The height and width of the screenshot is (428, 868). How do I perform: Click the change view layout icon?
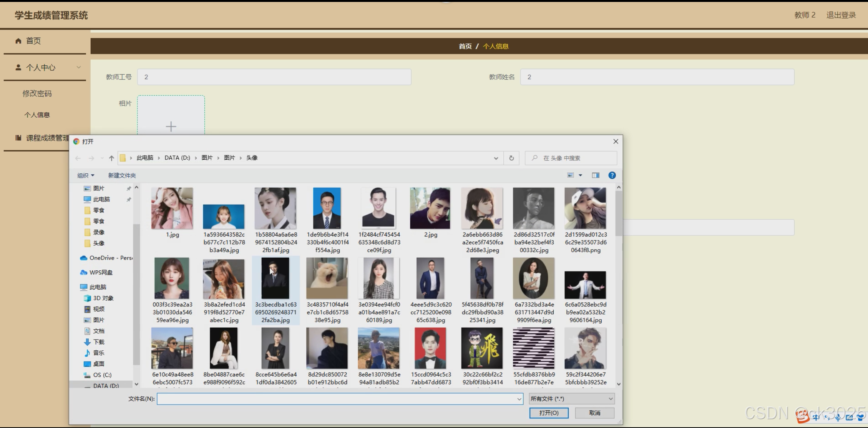click(x=571, y=175)
